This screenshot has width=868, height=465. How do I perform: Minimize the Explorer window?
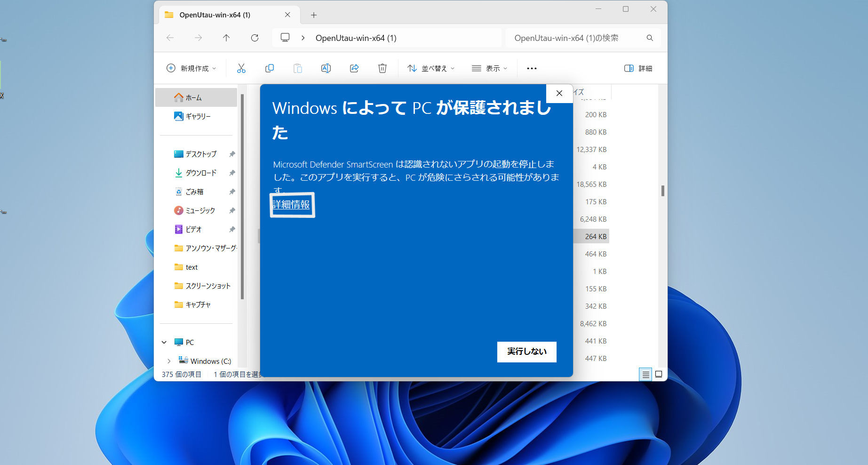tap(598, 9)
